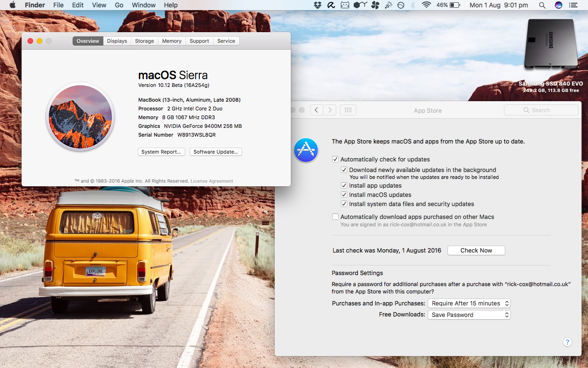Click the App Store icon in preferences
Screen dimensions: 588x368
click(x=306, y=150)
